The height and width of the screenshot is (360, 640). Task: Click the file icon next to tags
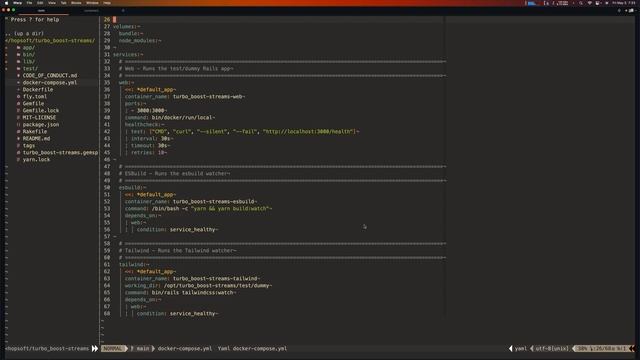pos(18,145)
